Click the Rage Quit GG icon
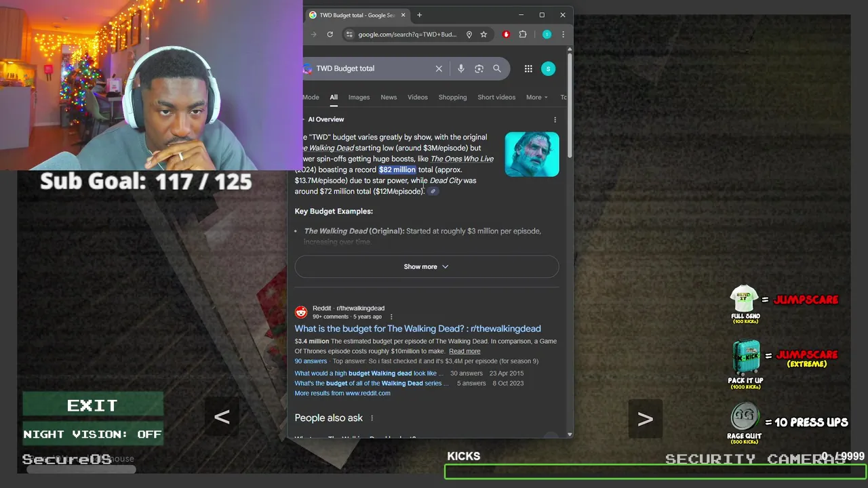This screenshot has width=868, height=488. 745,418
